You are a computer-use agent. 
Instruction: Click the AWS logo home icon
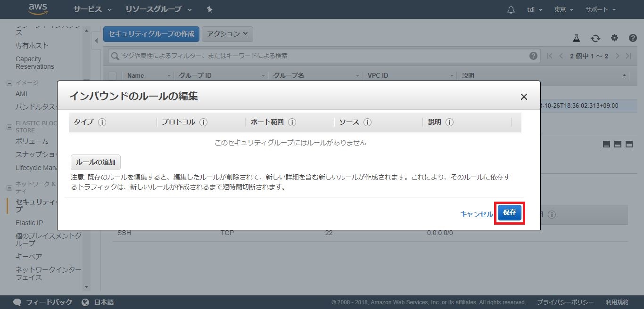[38, 9]
